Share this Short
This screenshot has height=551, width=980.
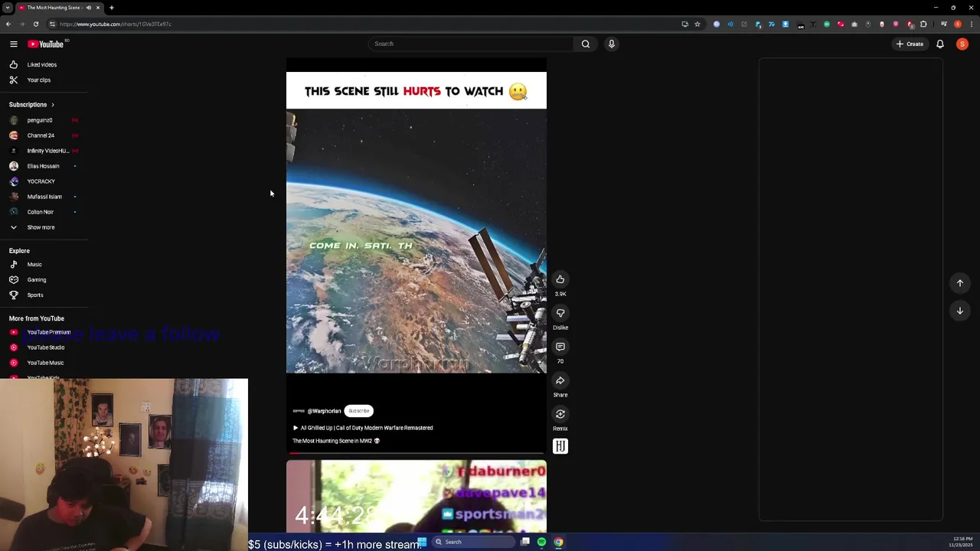point(560,380)
